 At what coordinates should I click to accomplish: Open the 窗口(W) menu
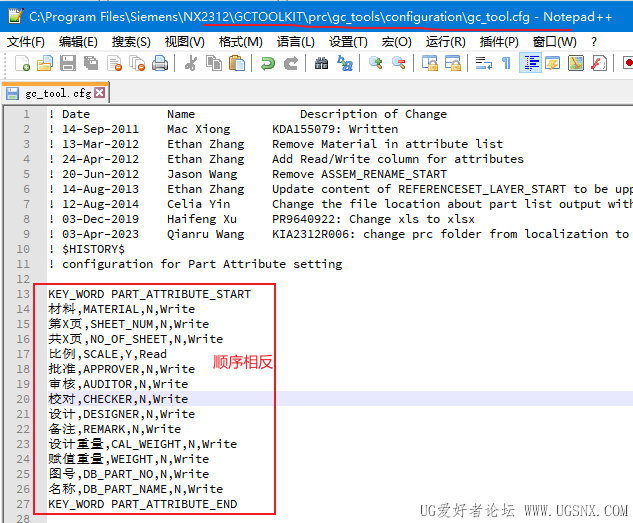click(x=554, y=42)
